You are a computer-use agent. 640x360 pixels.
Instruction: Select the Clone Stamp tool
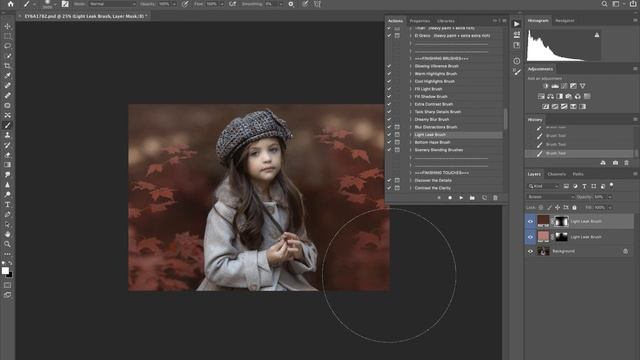tap(7, 135)
